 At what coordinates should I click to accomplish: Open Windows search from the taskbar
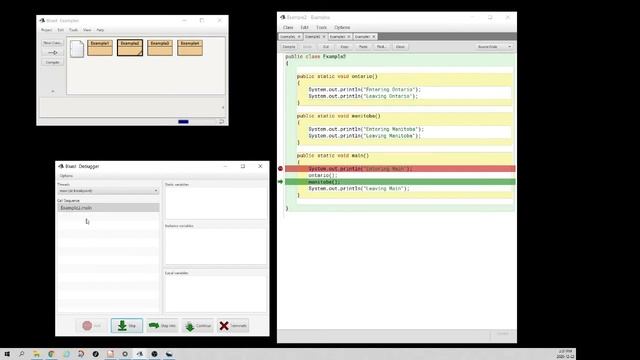22,354
